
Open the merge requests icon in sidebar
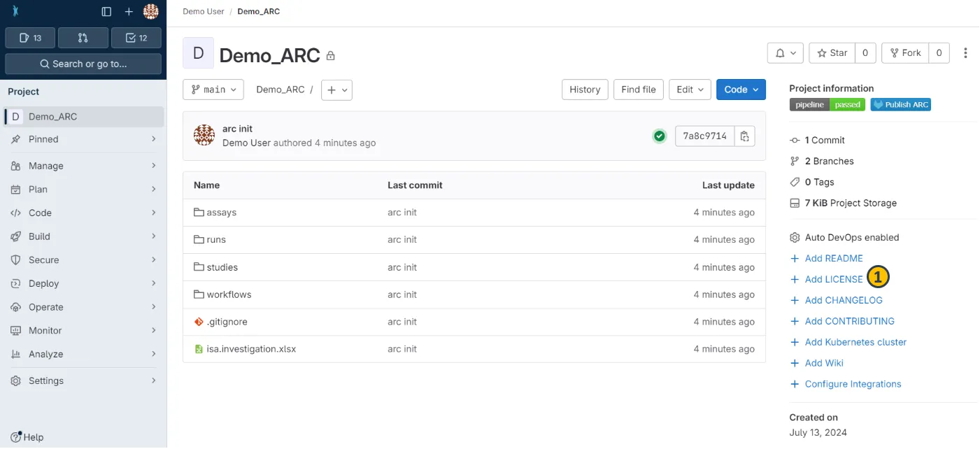click(83, 38)
